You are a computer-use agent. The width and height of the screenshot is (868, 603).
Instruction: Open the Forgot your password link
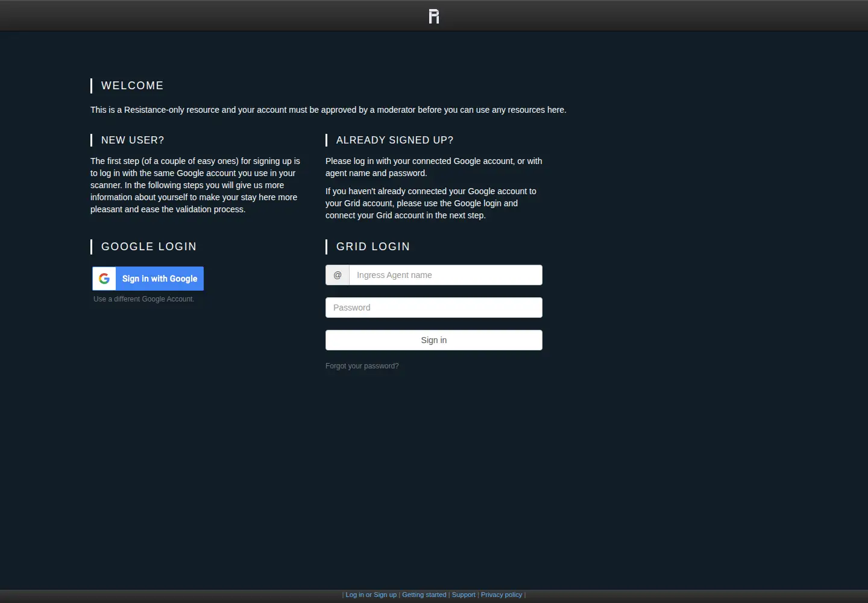click(362, 366)
